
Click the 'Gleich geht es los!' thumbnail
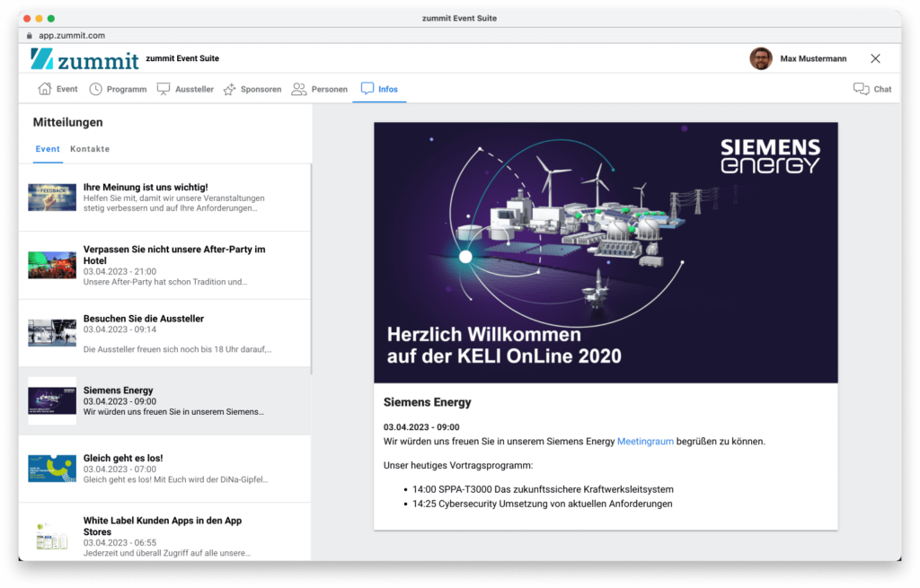51,466
